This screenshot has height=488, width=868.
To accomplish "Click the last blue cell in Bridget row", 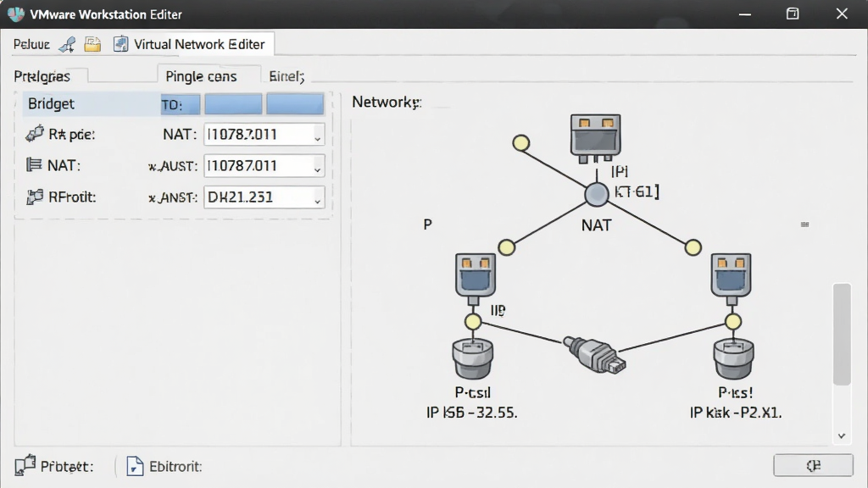I will [295, 104].
